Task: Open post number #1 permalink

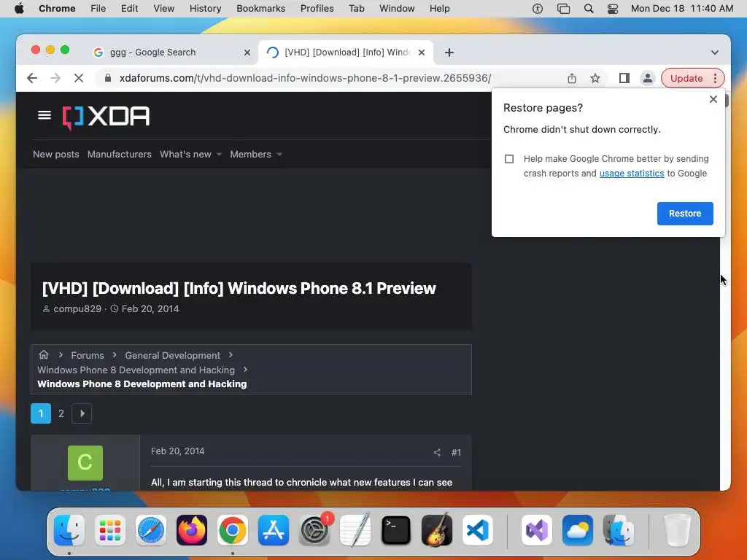Action: (x=456, y=452)
